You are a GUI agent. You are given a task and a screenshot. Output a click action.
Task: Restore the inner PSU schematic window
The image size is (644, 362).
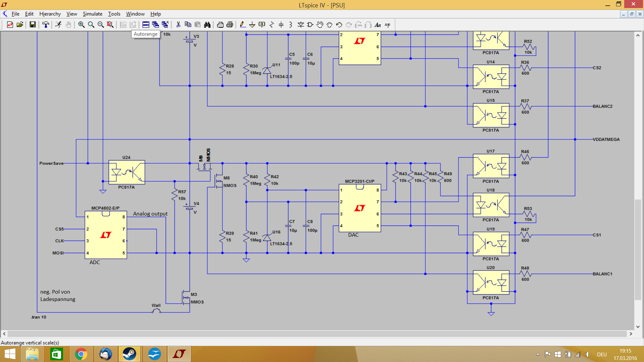(x=632, y=14)
